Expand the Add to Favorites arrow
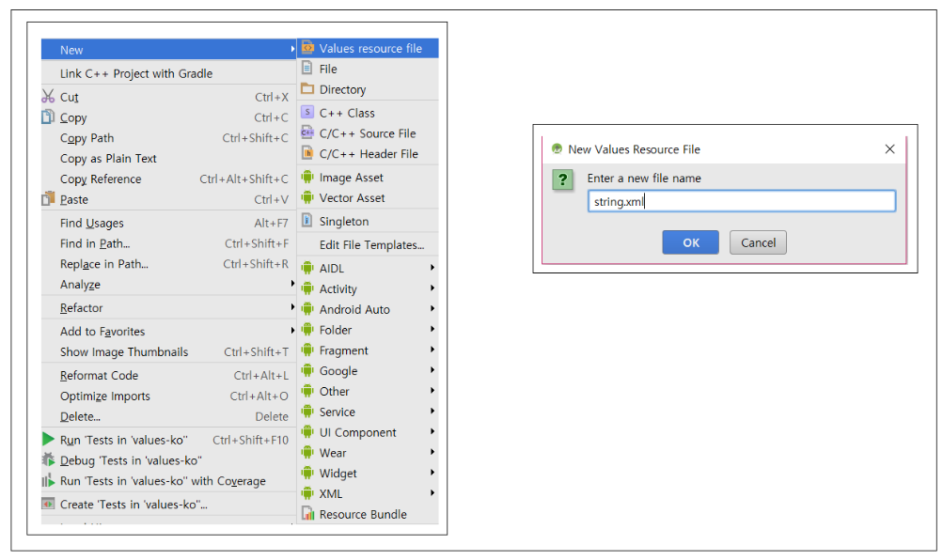 292,331
